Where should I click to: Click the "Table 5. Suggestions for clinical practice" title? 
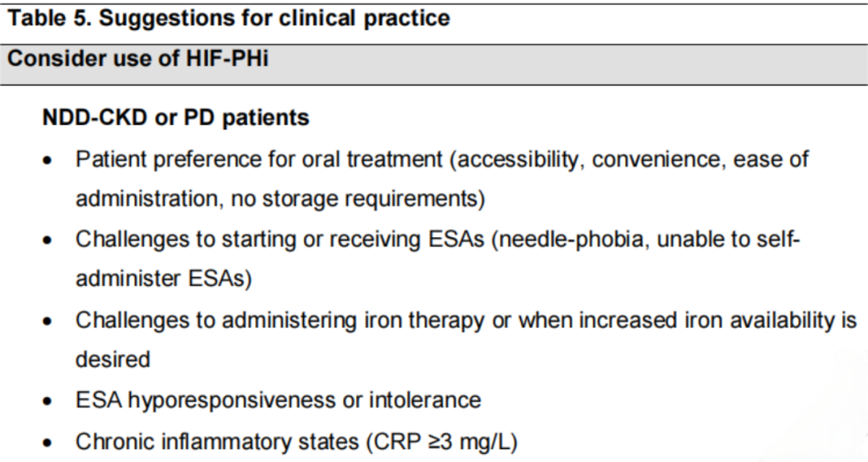228,18
